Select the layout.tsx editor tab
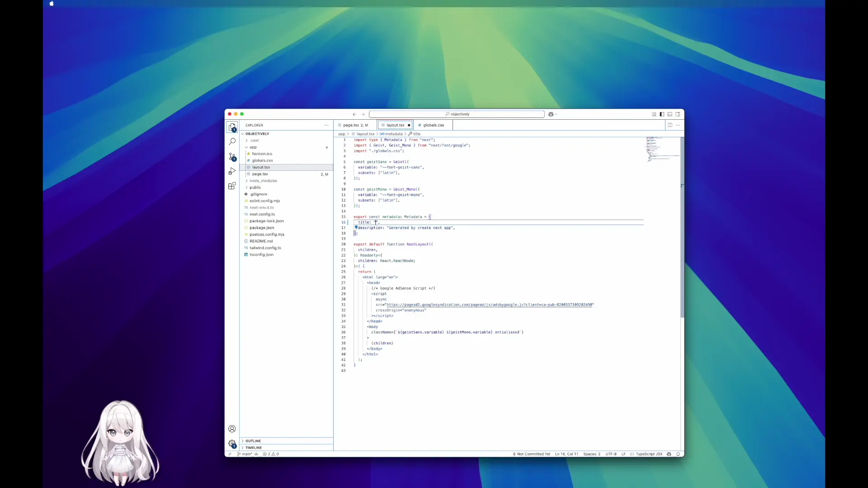This screenshot has width=868, height=488. click(396, 125)
